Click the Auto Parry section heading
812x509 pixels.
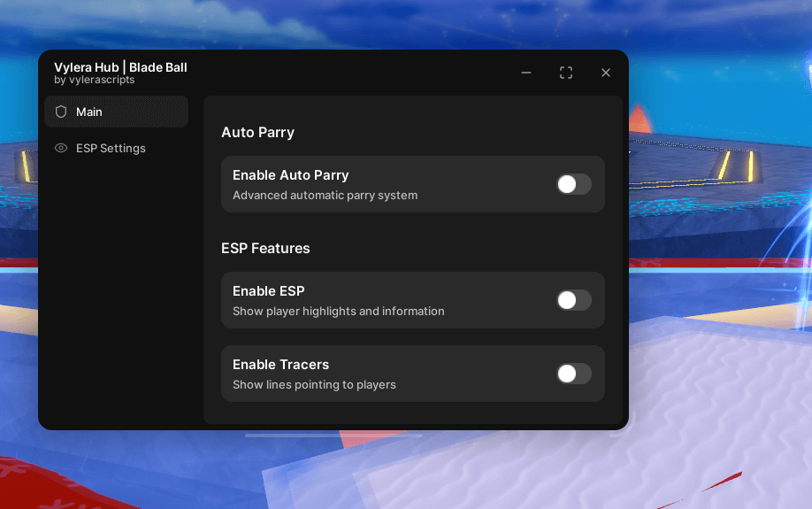pos(257,133)
